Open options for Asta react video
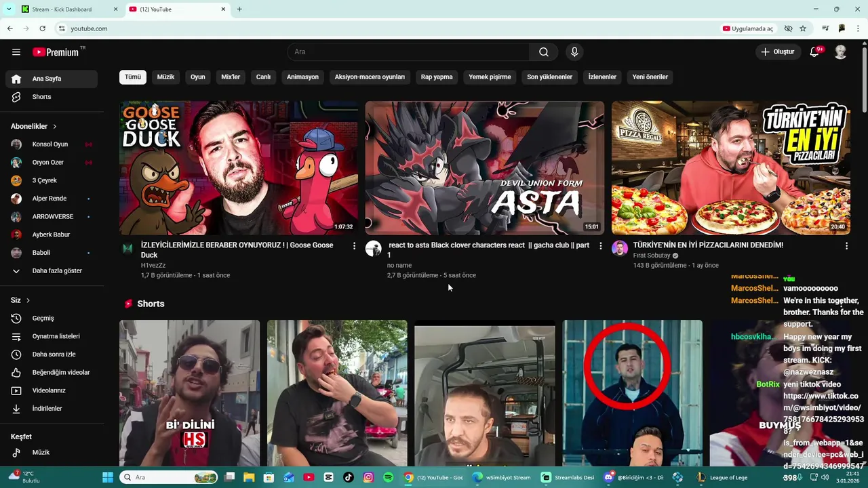 click(x=600, y=246)
